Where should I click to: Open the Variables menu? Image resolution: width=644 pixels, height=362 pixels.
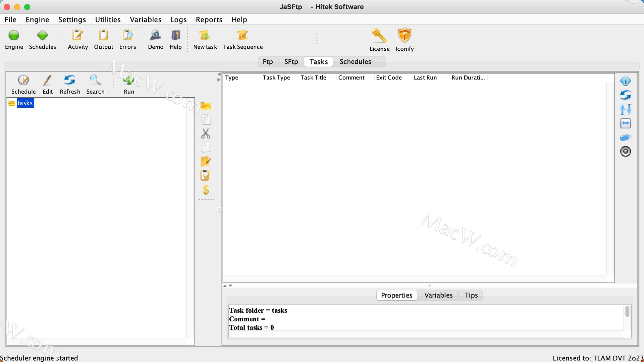pyautogui.click(x=146, y=19)
